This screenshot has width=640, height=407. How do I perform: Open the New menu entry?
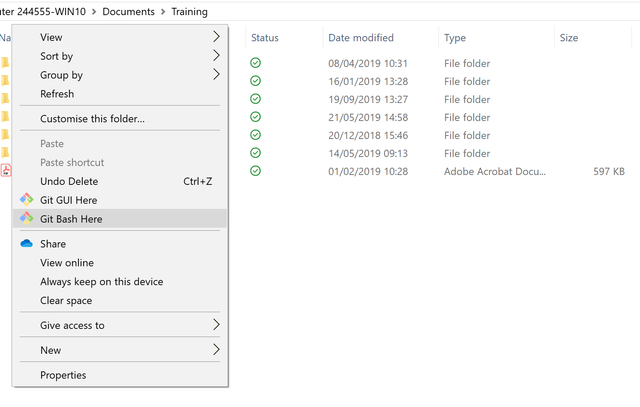tap(120, 350)
